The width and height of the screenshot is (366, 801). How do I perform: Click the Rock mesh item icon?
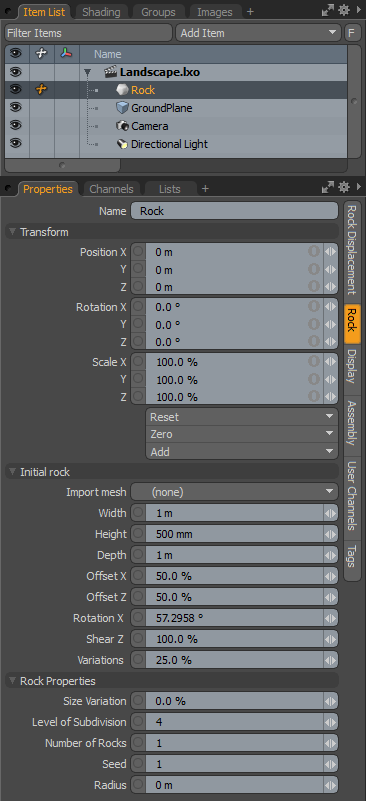point(122,90)
